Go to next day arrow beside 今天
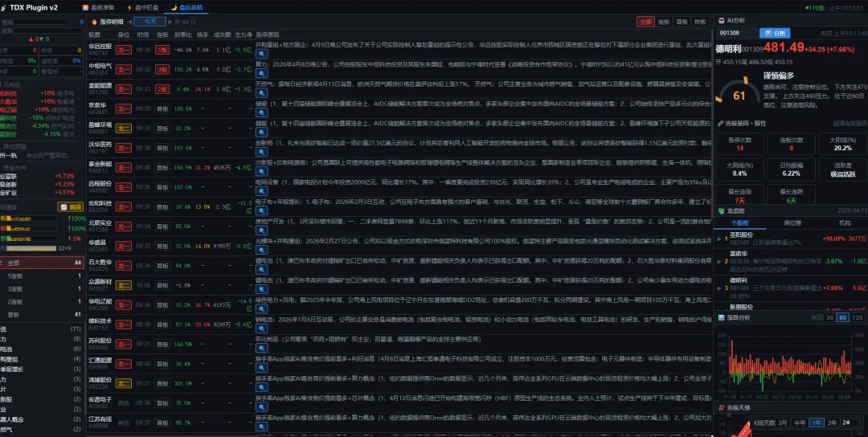The image size is (868, 437). pyautogui.click(x=170, y=22)
